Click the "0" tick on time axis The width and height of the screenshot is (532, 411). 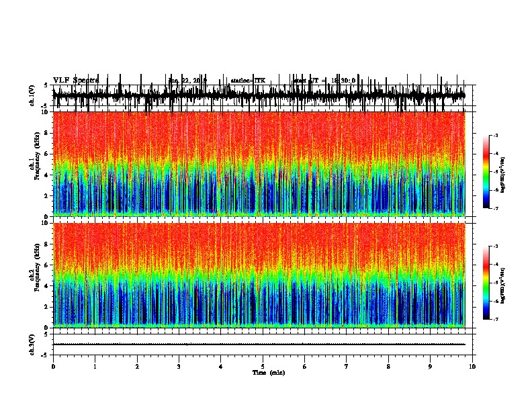[53, 367]
